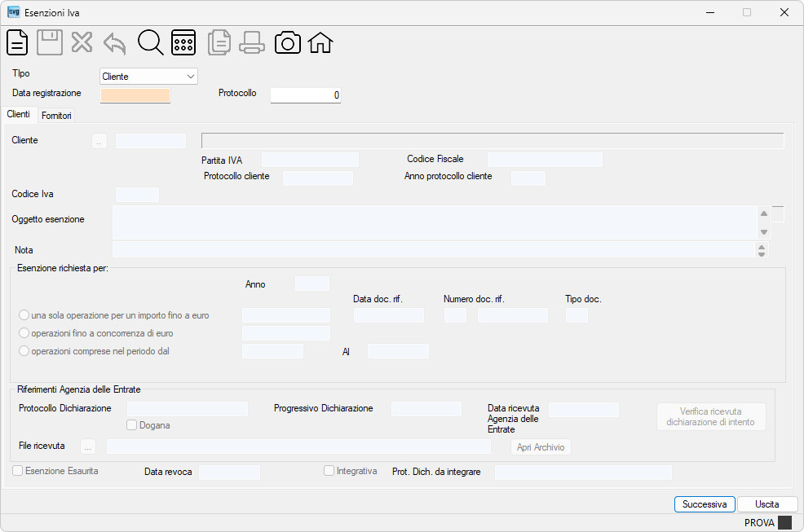The width and height of the screenshot is (804, 532).
Task: Enable the Esenzione Esaurita checkbox
Action: tap(17, 471)
